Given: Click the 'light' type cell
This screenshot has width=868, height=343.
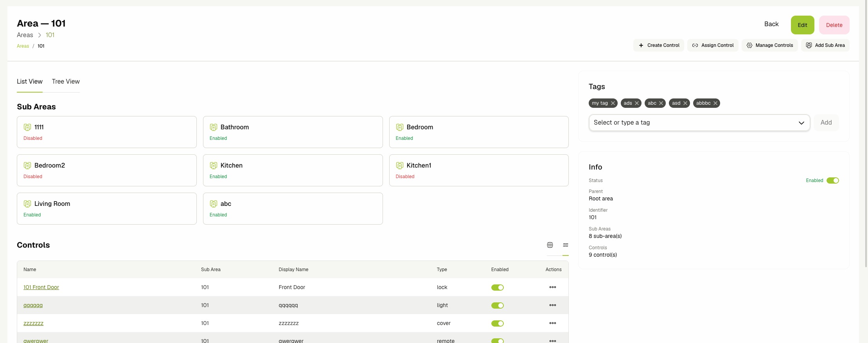Looking at the screenshot, I should 442,305.
